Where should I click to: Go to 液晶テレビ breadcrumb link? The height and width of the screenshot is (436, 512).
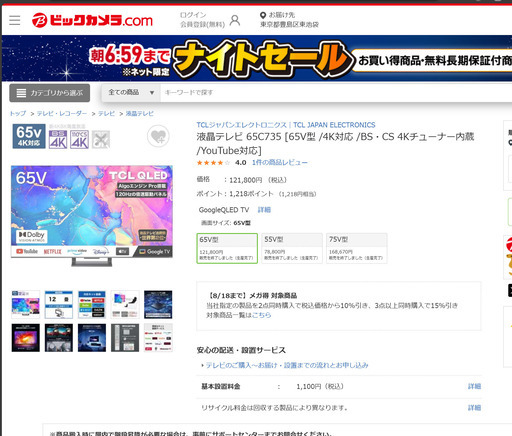(x=140, y=113)
